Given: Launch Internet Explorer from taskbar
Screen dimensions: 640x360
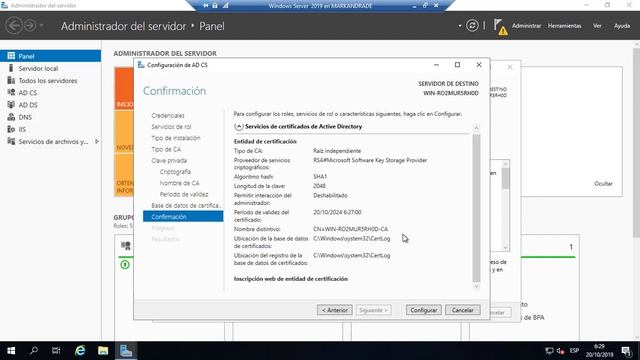Looking at the screenshot, I should [80, 351].
